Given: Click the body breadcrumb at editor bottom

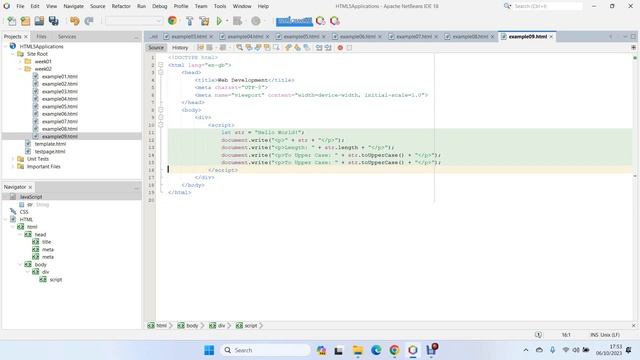Looking at the screenshot, I should (192, 326).
